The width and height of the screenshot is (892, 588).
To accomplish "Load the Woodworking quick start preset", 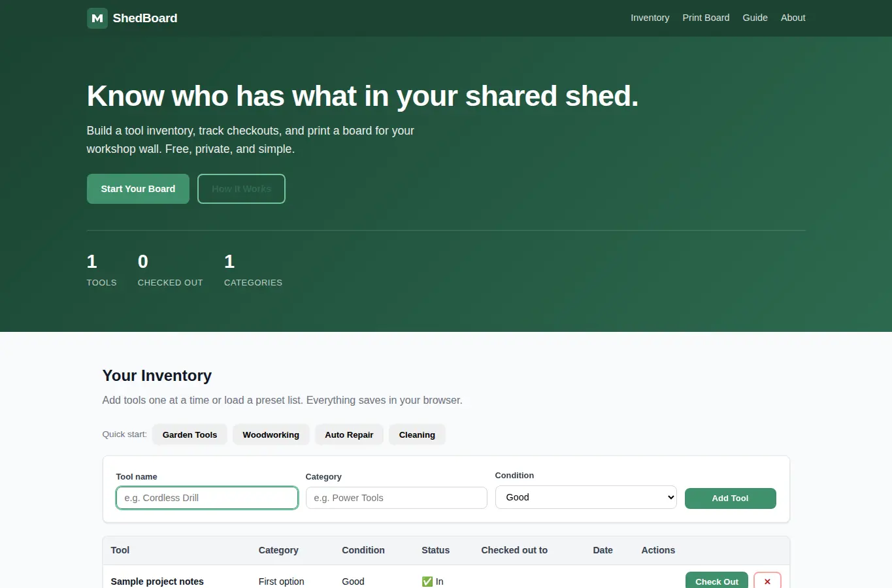I will tap(271, 434).
